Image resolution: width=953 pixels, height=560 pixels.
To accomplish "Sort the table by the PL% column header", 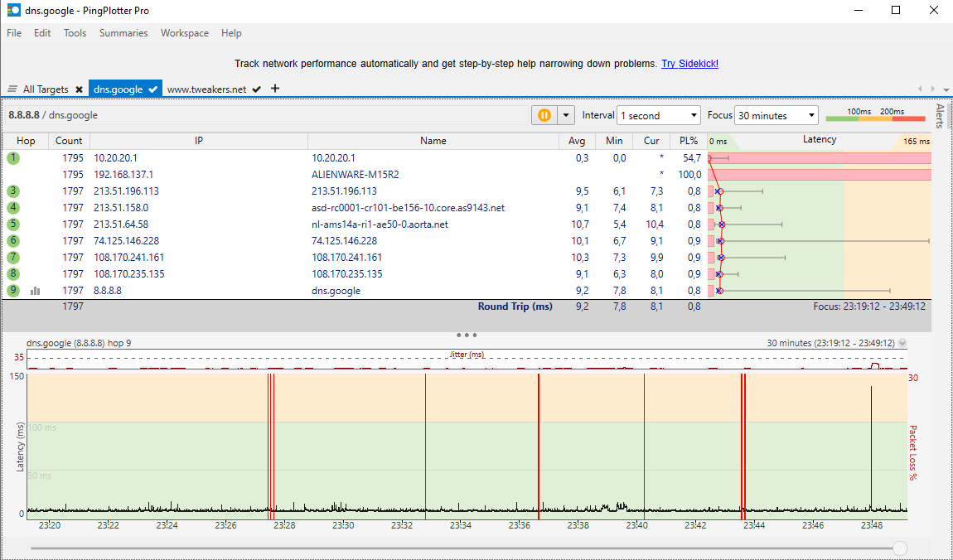I will click(689, 141).
